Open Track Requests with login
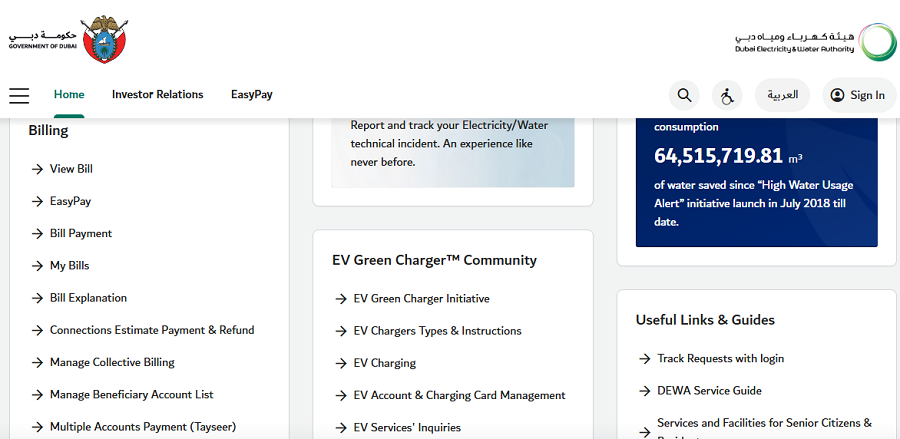 720,359
